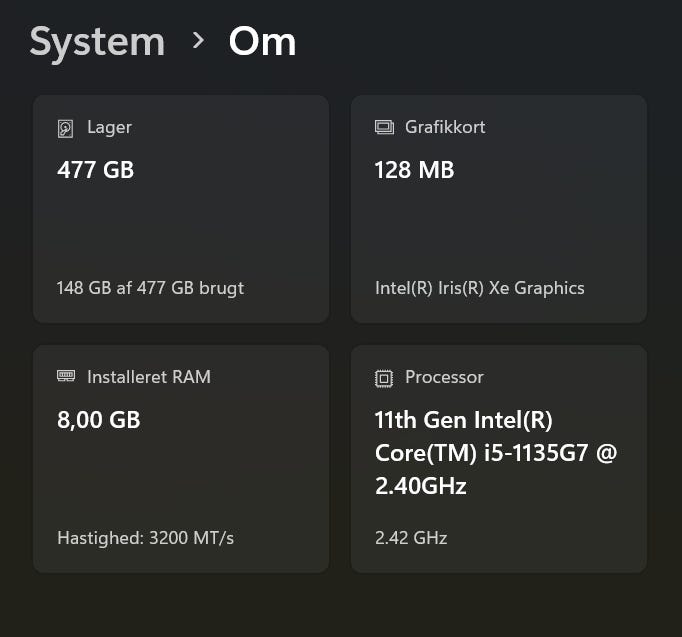Click the 8,00 GB RAM value
The height and width of the screenshot is (637, 682).
(99, 420)
